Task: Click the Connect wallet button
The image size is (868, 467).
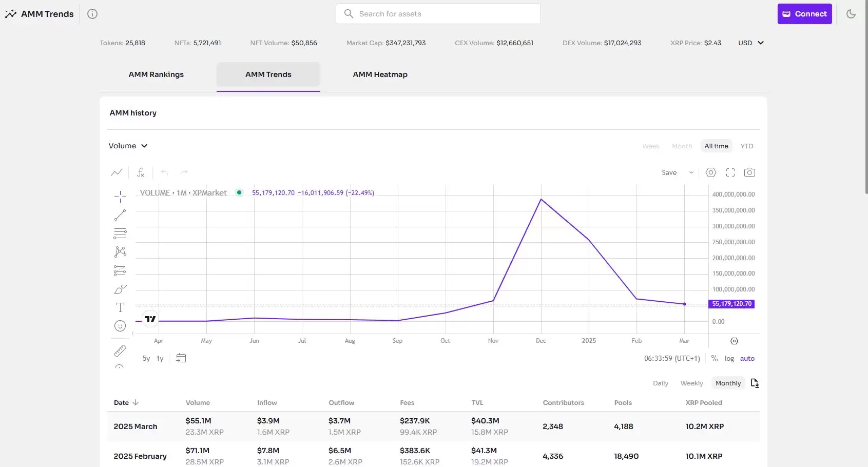Action: tap(804, 14)
